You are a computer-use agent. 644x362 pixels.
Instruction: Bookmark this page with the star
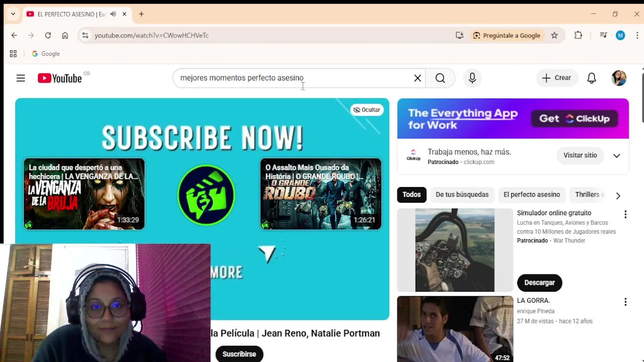coord(554,35)
